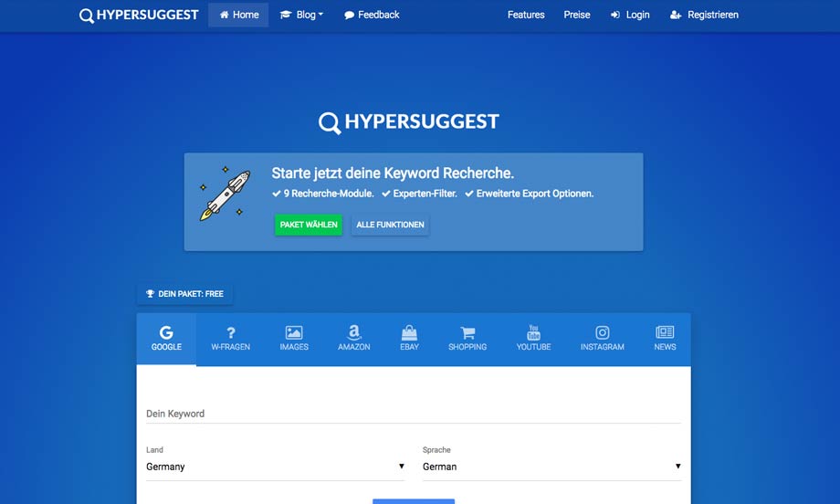Switch to the News tab
The image size is (840, 504).
(665, 339)
